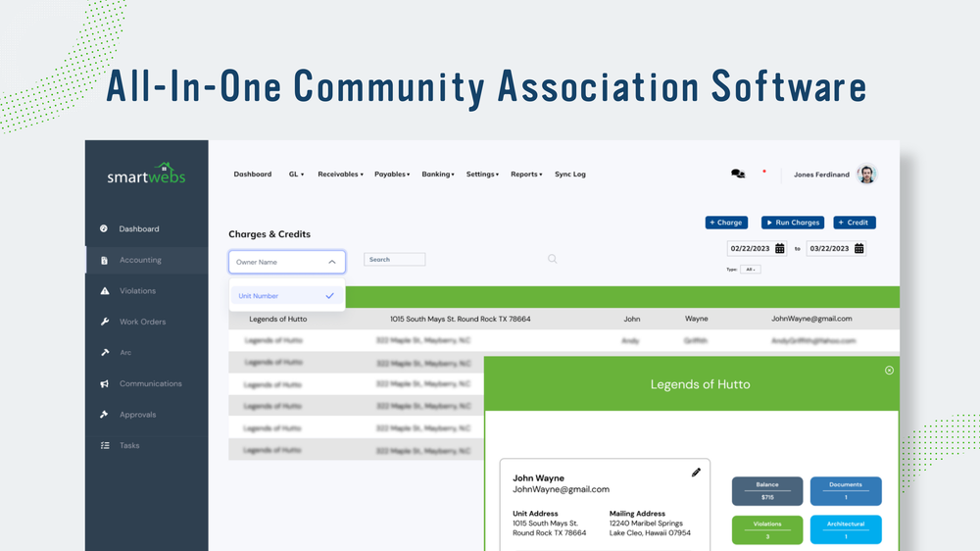
Task: Open the Settings dropdown menu
Action: 482,175
